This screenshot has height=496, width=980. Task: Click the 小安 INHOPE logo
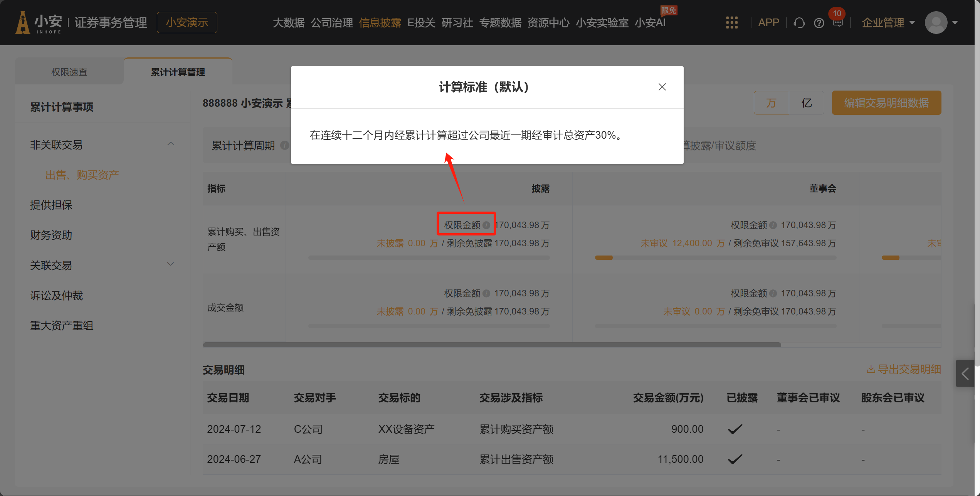pos(39,23)
